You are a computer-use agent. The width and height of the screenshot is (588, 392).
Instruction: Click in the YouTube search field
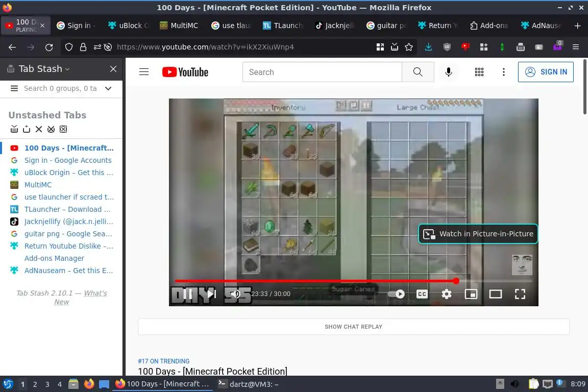click(x=322, y=72)
